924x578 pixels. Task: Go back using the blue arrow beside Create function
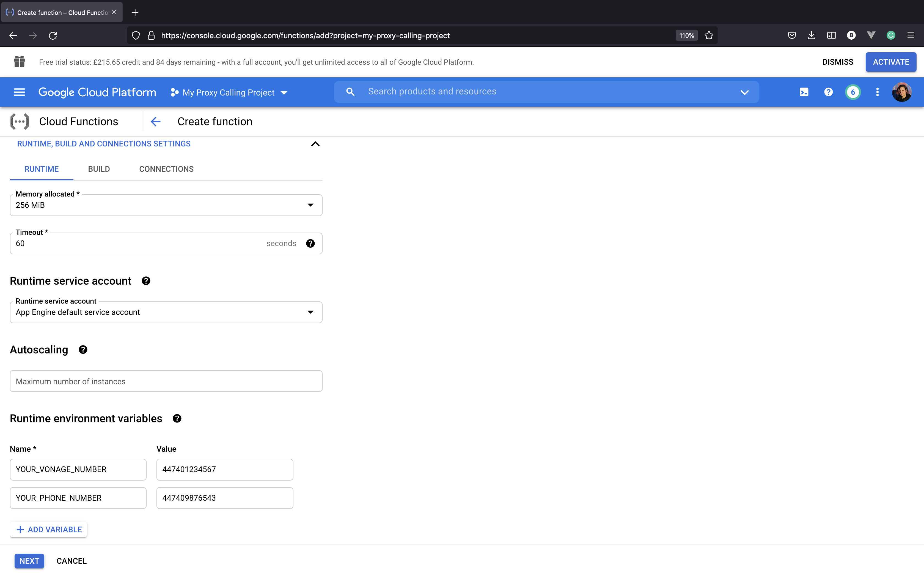click(x=155, y=122)
